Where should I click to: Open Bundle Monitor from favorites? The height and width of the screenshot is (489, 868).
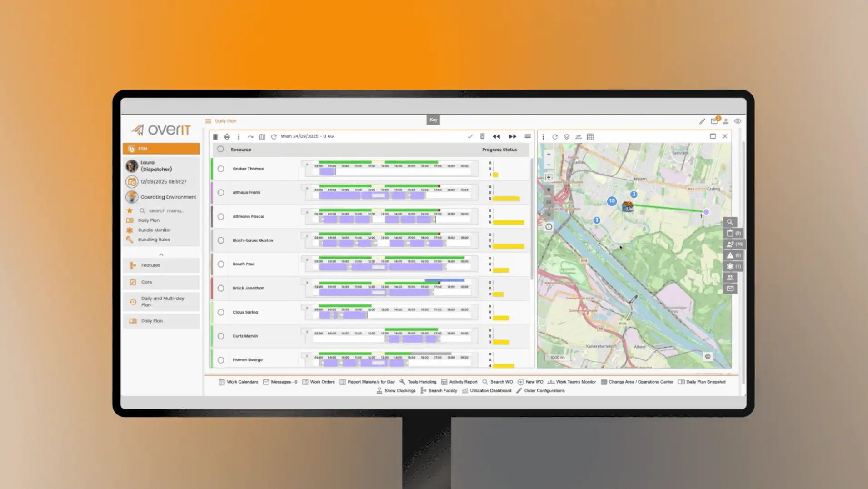coord(154,230)
